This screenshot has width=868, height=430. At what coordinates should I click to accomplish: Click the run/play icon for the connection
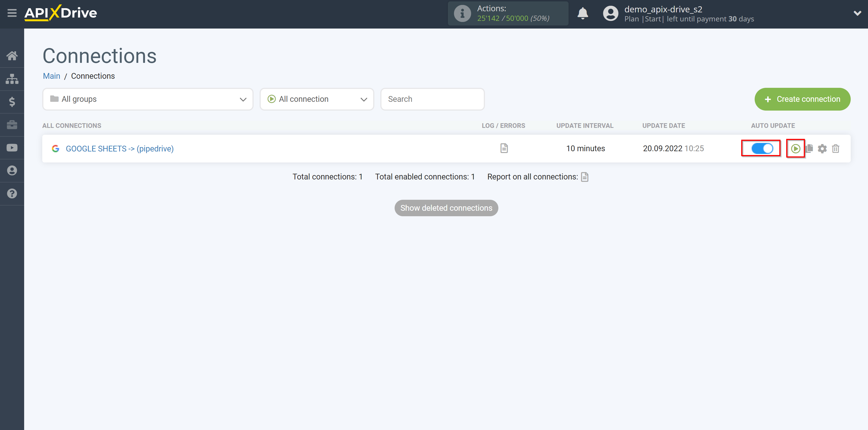(x=795, y=148)
